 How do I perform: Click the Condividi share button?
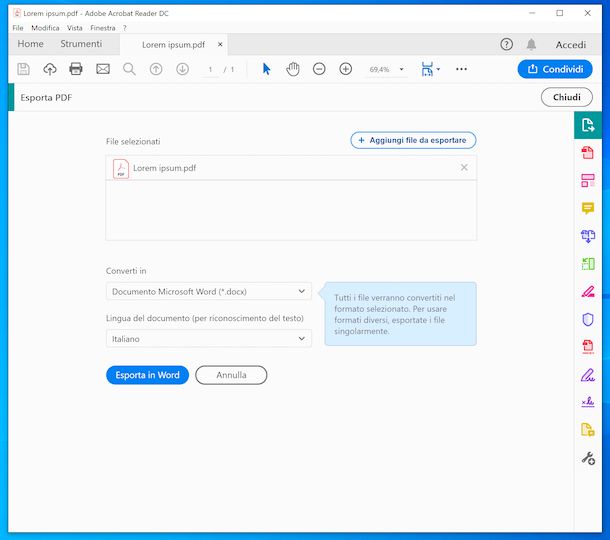click(555, 69)
